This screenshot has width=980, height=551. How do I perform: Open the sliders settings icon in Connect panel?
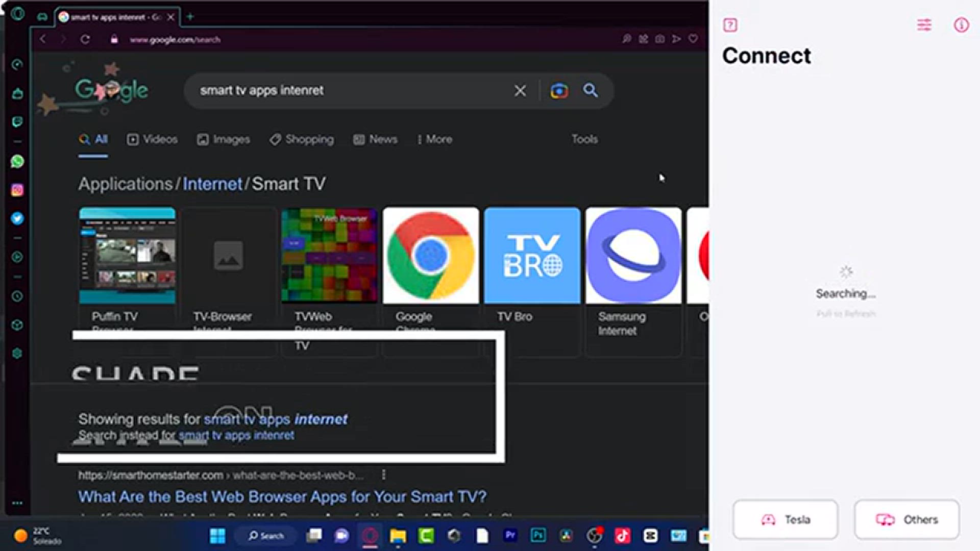point(924,25)
